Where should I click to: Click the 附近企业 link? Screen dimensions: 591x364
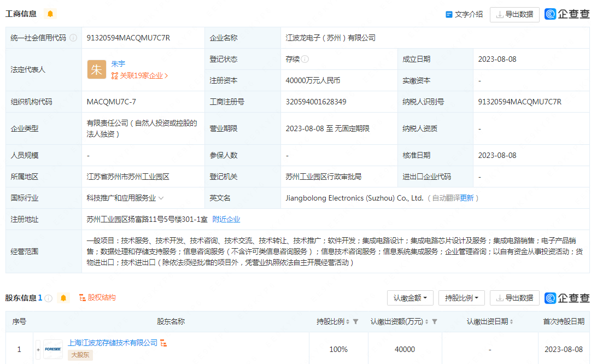pos(226,219)
